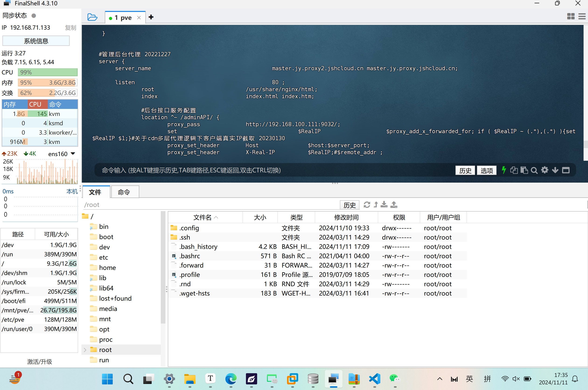Select the lost+found folder in tree
This screenshot has width=588, height=390.
click(115, 298)
